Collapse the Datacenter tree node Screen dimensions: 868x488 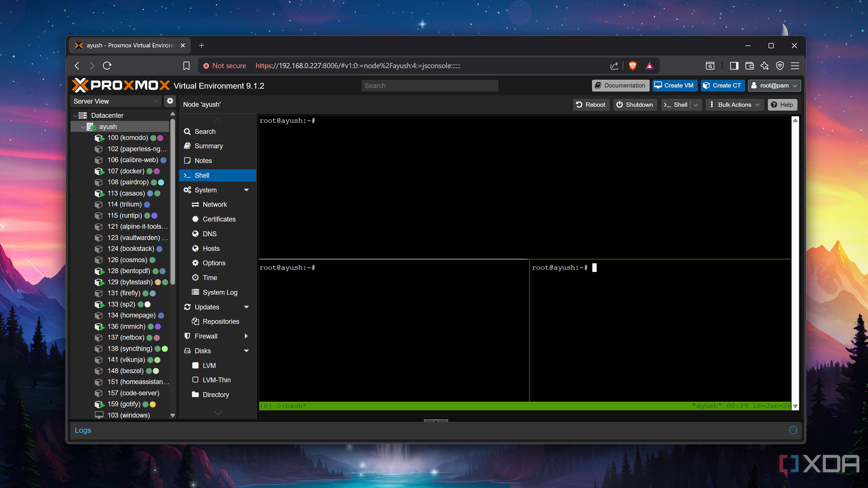click(75, 115)
